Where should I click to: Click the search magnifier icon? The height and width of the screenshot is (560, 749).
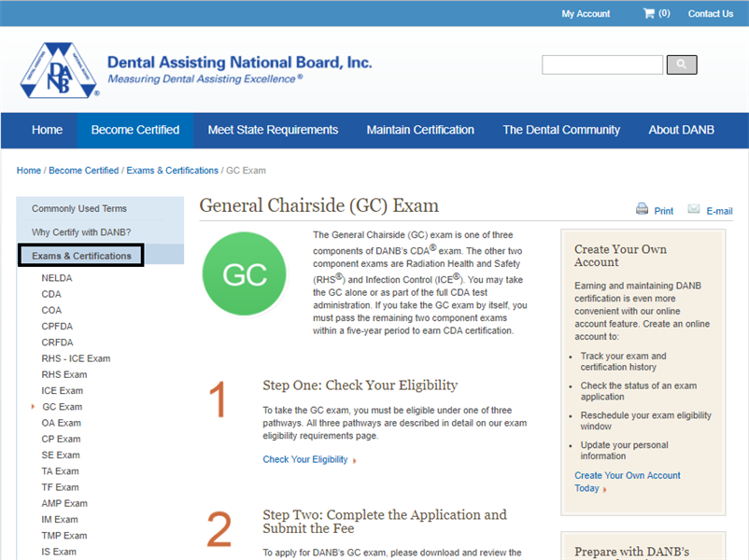(x=681, y=64)
